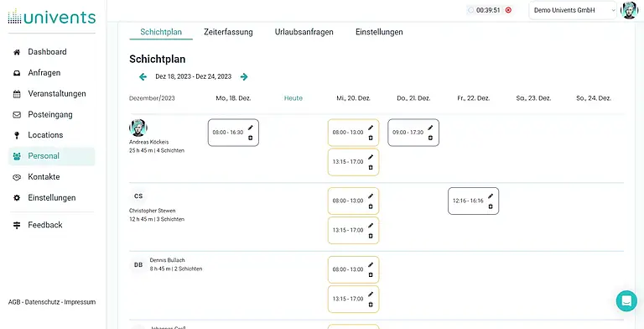Click the univents logo
Image resolution: width=644 pixels, height=329 pixels.
click(x=52, y=17)
